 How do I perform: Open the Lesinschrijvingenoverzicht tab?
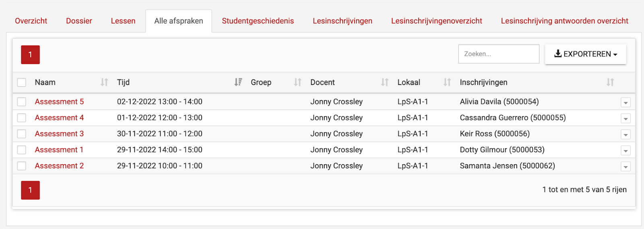point(436,21)
